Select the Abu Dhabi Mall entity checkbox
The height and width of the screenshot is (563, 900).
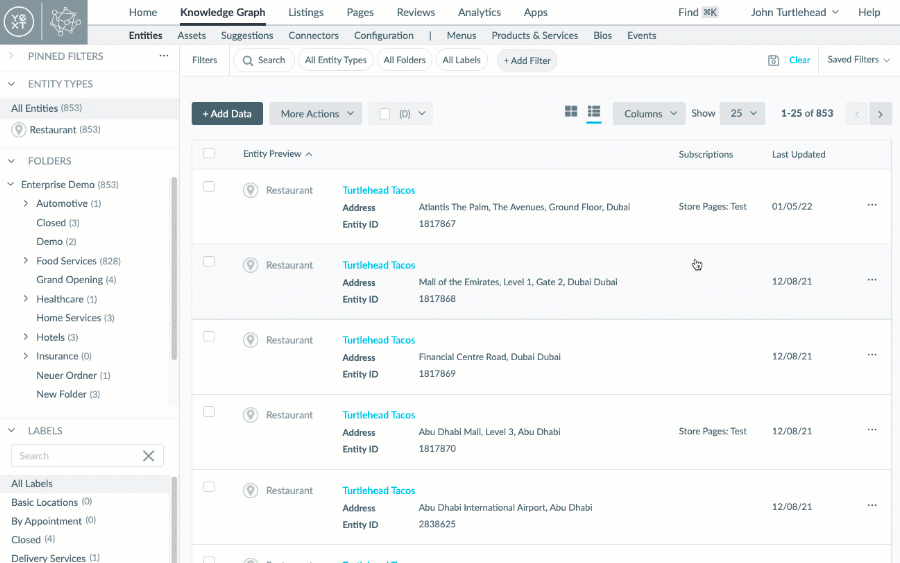tap(209, 411)
